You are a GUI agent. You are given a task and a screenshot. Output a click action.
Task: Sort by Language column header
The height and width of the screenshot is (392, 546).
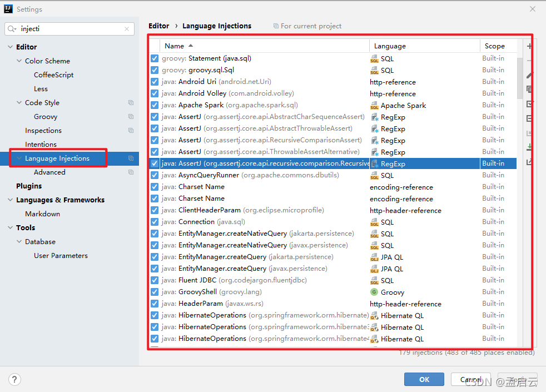pos(424,46)
